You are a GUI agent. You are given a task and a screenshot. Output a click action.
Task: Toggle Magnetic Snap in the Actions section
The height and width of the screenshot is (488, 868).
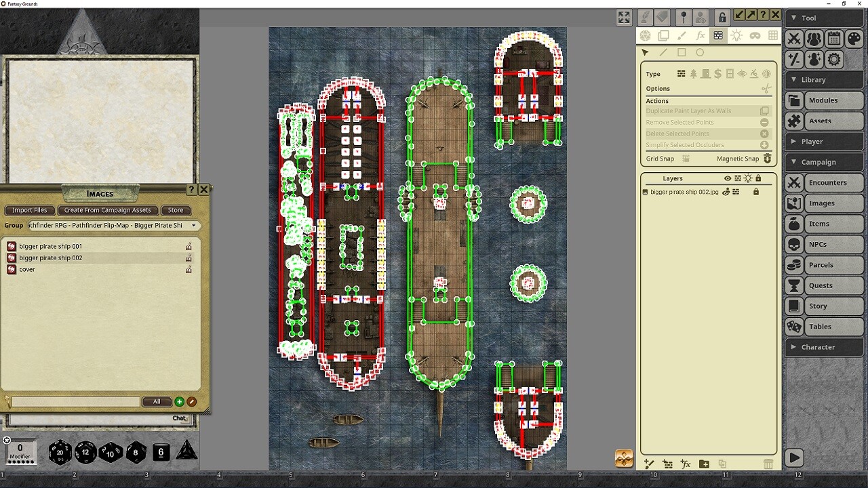767,158
